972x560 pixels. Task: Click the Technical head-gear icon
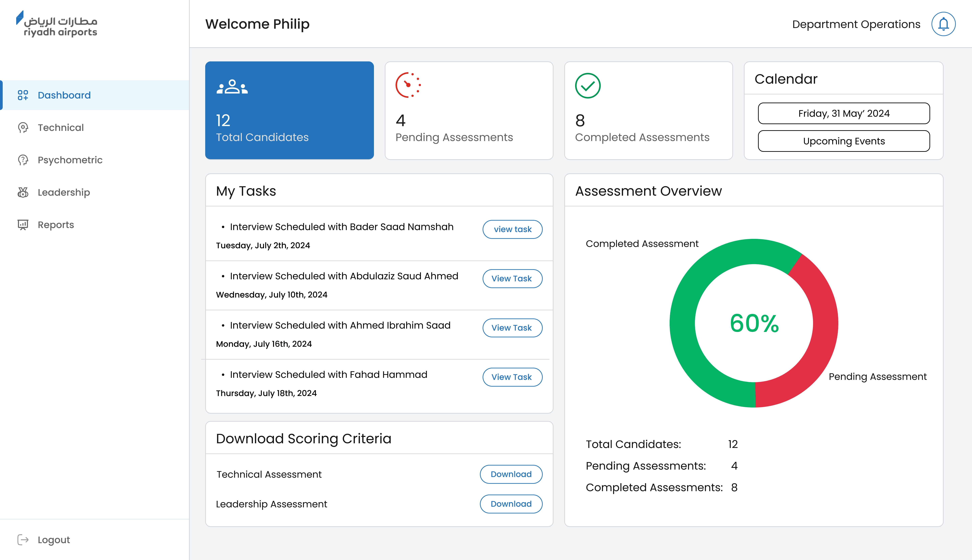(x=23, y=127)
